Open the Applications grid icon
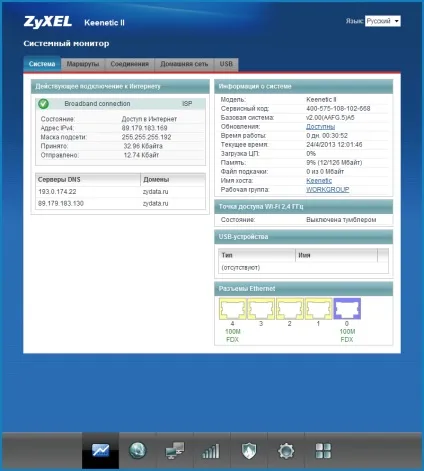 [x=323, y=451]
